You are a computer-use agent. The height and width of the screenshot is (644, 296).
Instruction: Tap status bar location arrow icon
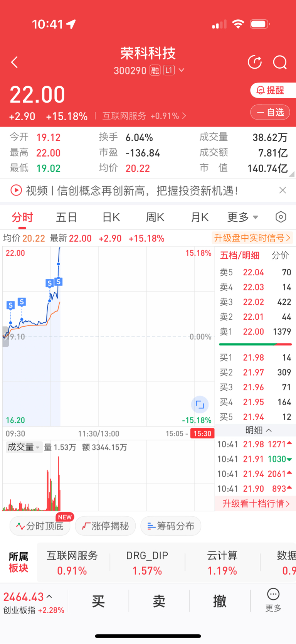click(71, 24)
